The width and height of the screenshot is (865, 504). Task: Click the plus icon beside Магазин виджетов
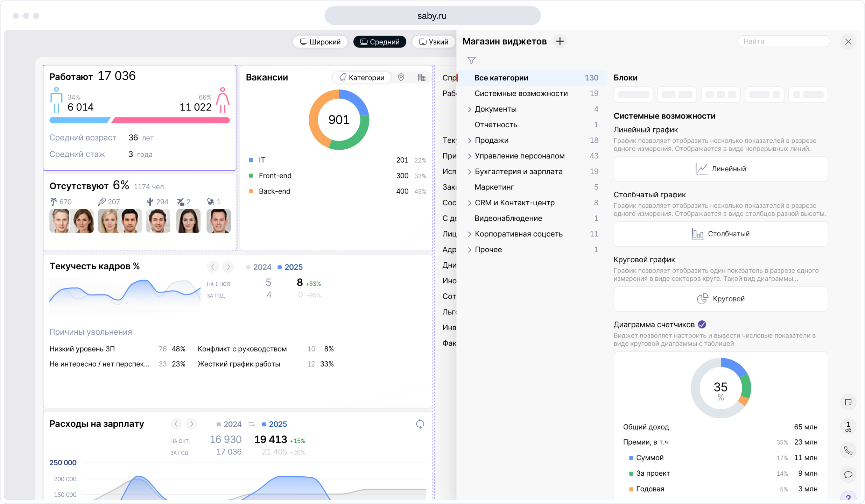click(560, 41)
